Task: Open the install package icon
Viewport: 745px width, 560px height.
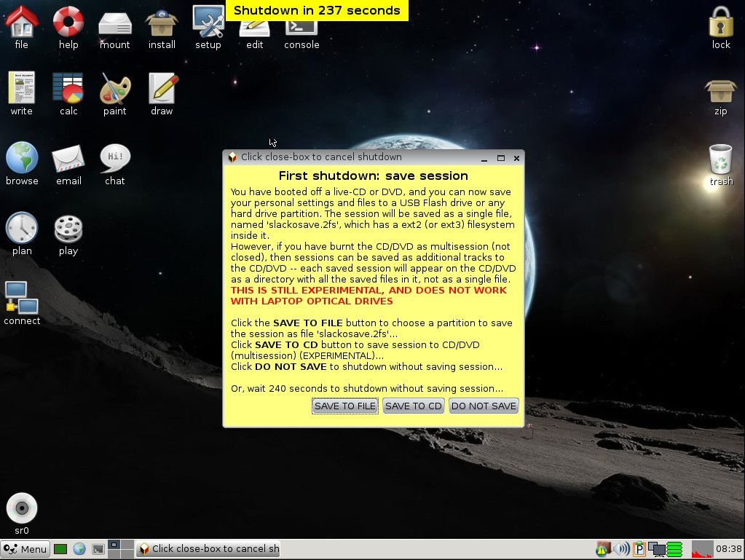Action: coord(162,24)
